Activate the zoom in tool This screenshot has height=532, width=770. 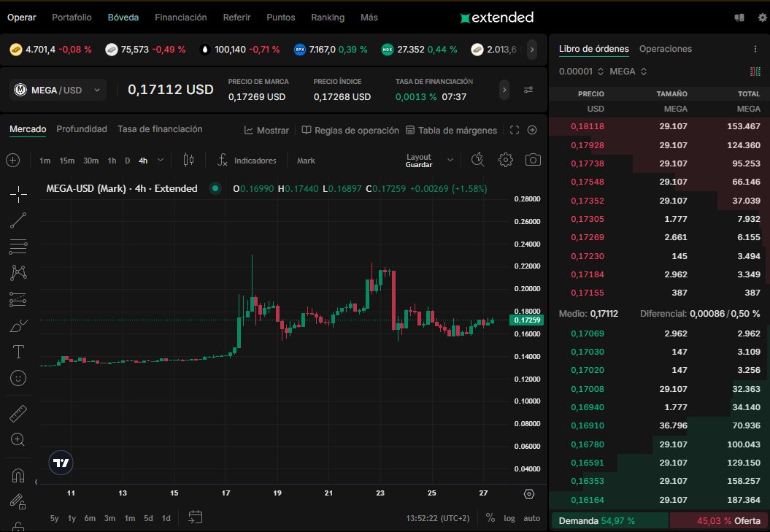pos(18,439)
